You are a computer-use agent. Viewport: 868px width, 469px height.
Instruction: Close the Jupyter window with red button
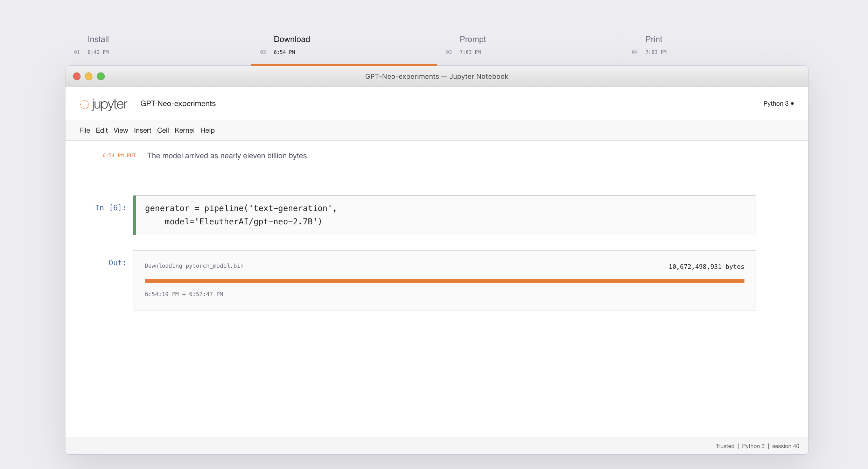coord(77,76)
